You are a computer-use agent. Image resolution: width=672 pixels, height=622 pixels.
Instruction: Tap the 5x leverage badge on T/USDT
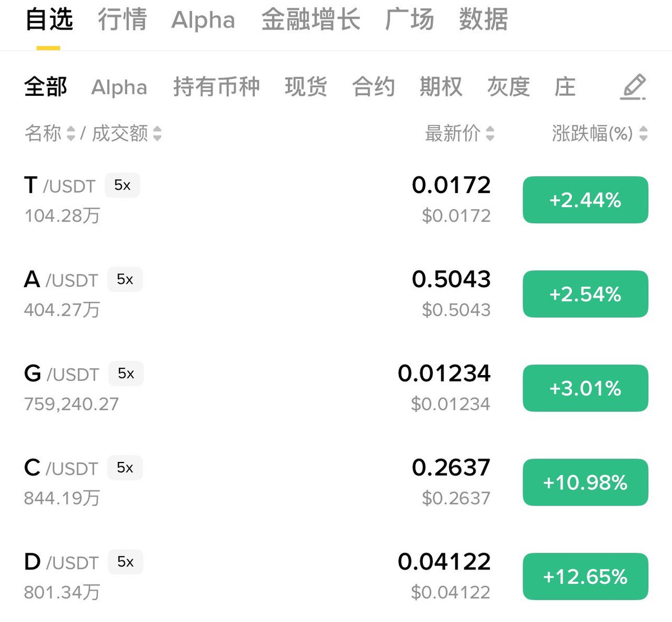click(x=123, y=185)
